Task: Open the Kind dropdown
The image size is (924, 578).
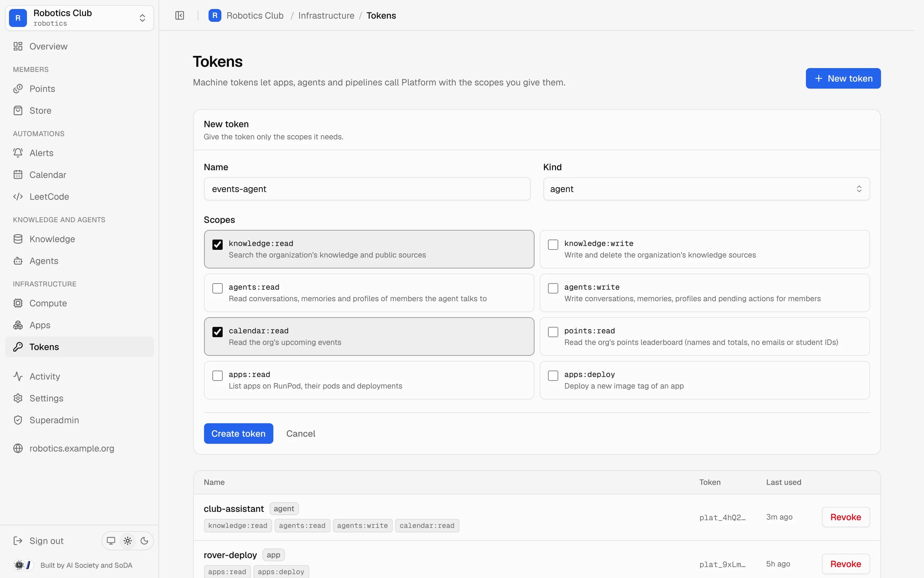Action: point(706,189)
